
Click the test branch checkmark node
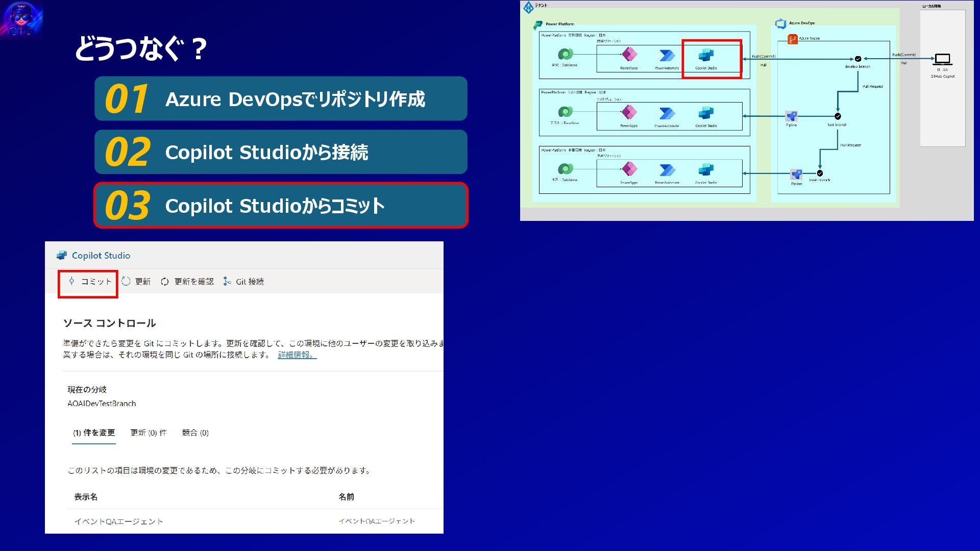pos(838,116)
